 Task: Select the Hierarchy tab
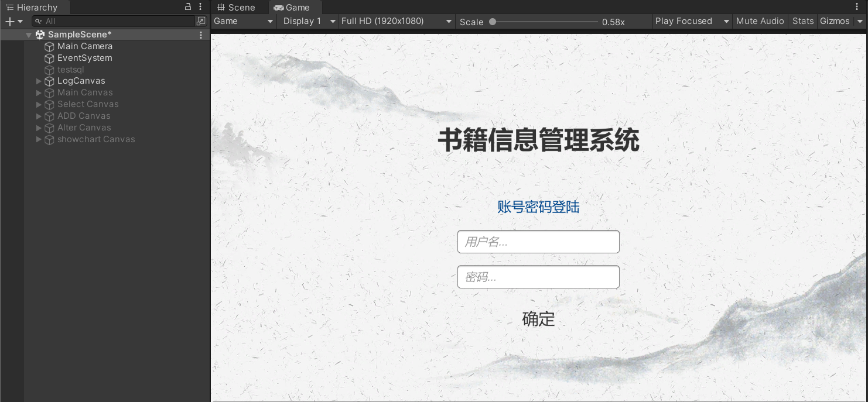[35, 7]
